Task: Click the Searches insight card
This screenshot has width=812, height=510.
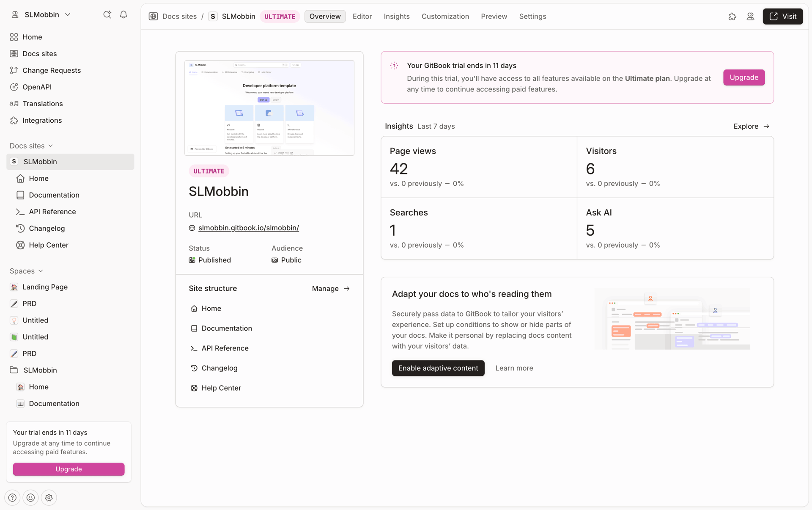Action: coord(479,229)
